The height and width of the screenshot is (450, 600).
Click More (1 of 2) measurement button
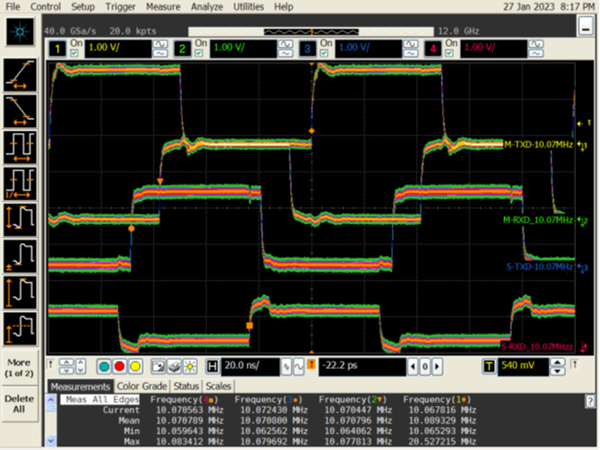click(x=19, y=367)
